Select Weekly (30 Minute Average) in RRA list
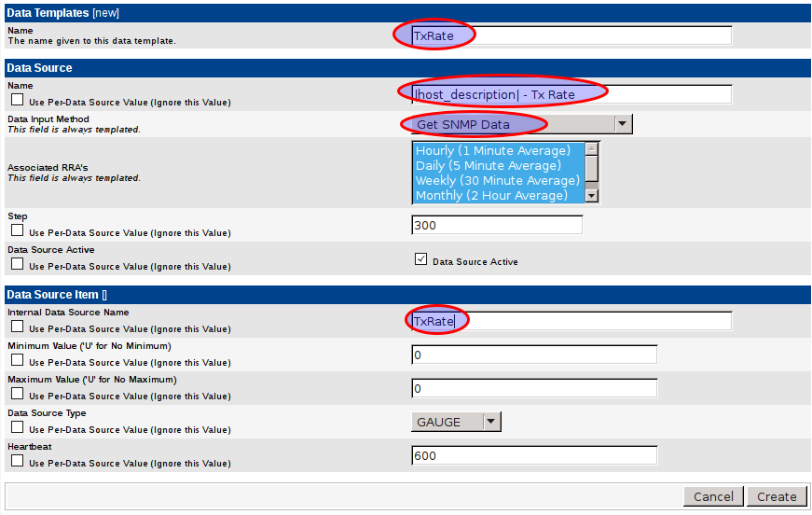The image size is (812, 515). [497, 181]
